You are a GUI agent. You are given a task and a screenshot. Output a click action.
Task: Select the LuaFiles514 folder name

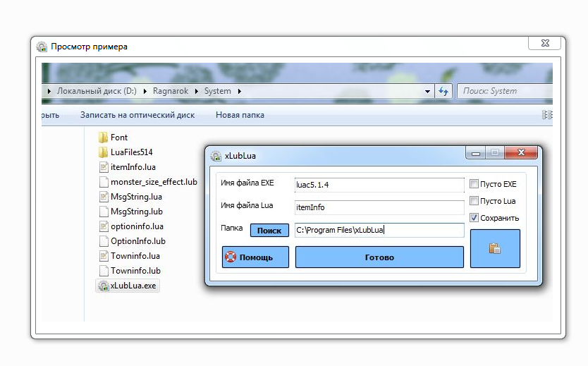click(132, 152)
